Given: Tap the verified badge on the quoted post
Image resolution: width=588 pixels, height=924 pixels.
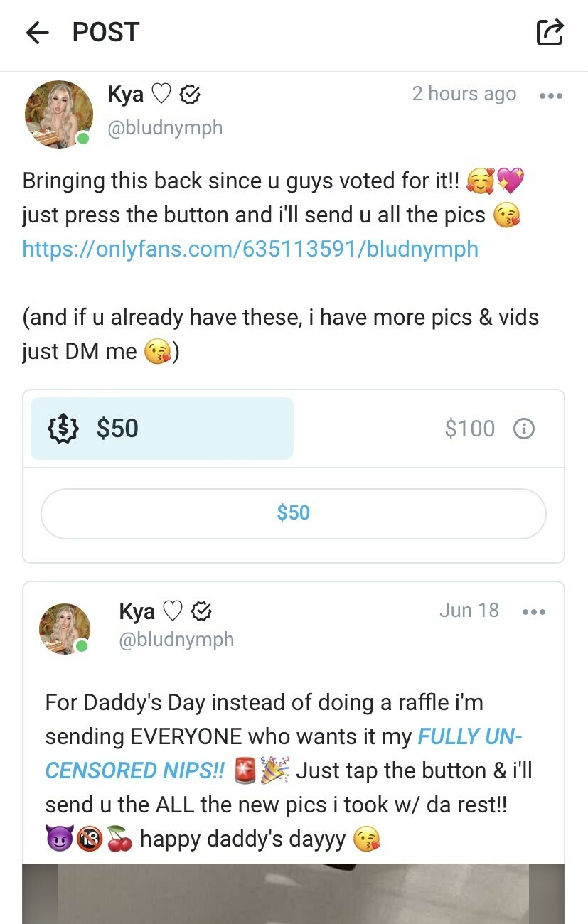Looking at the screenshot, I should pyautogui.click(x=201, y=611).
